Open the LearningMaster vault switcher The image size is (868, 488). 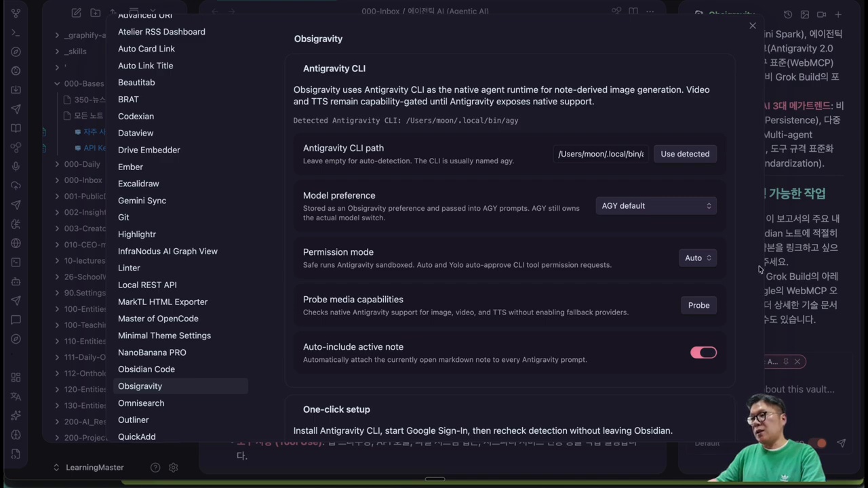click(x=89, y=468)
